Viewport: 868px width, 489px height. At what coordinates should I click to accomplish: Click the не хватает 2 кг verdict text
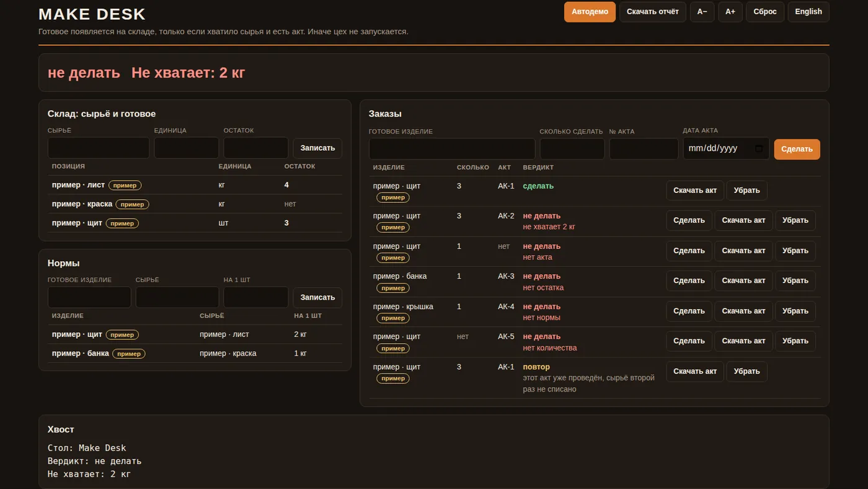point(549,227)
